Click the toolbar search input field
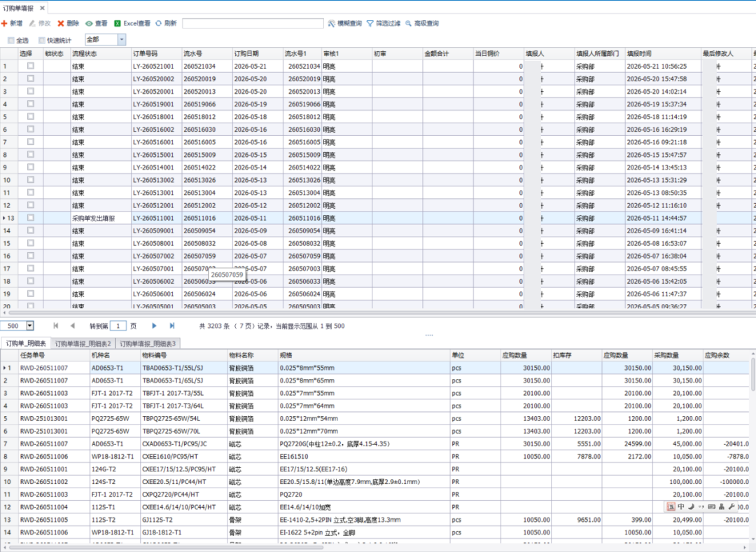 [253, 23]
